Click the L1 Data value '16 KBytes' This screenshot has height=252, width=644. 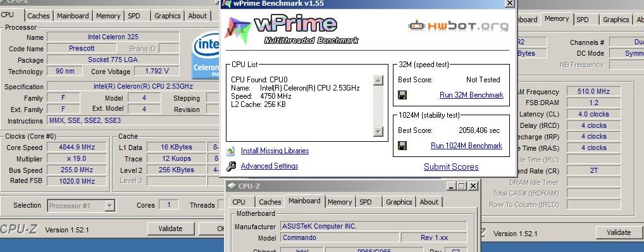click(176, 147)
